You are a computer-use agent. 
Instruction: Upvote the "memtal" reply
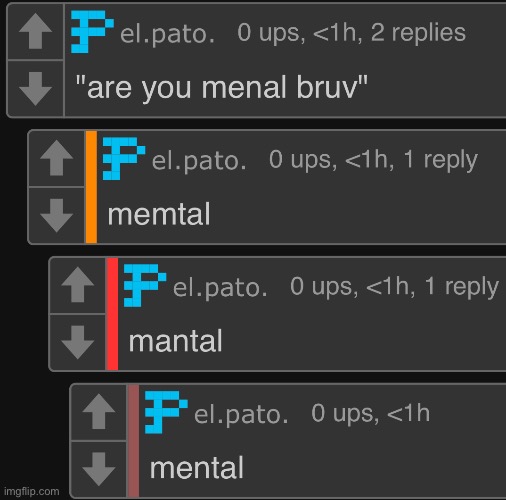coord(57,158)
